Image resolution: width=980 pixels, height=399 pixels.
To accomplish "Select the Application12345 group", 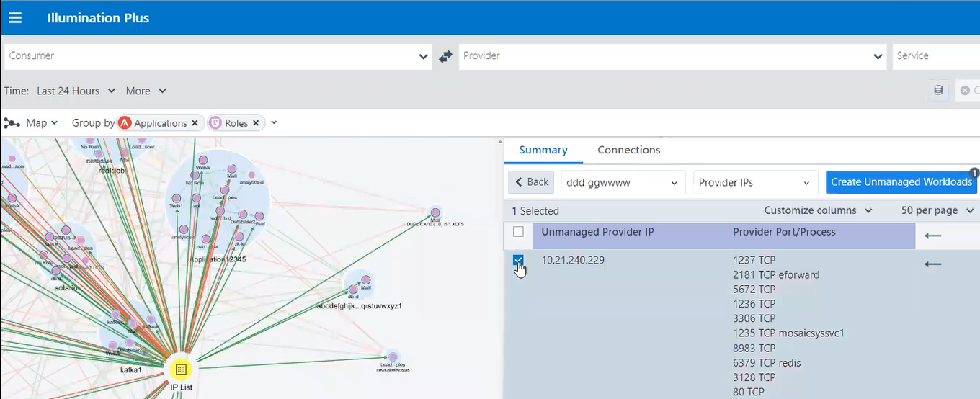I will click(218, 202).
